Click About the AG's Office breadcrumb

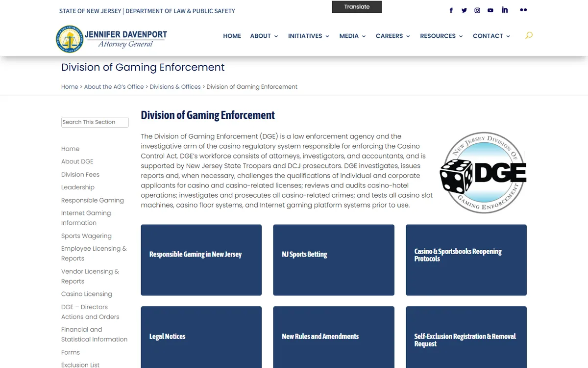pos(114,87)
